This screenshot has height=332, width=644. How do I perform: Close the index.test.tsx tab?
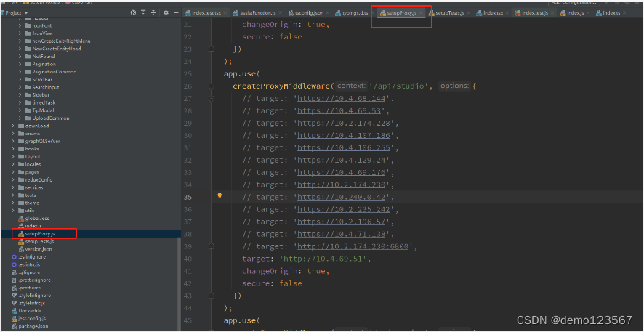(225, 13)
